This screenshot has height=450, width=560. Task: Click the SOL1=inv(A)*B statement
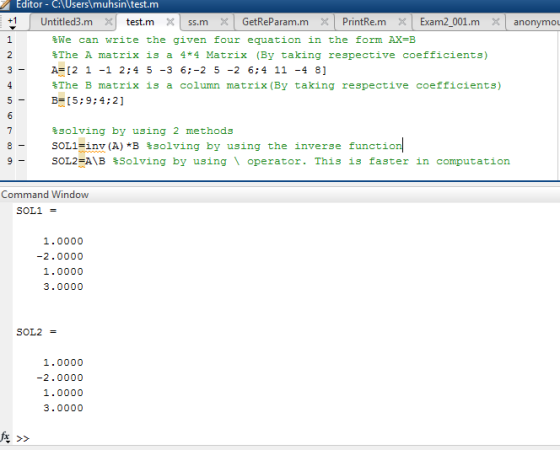[95, 146]
